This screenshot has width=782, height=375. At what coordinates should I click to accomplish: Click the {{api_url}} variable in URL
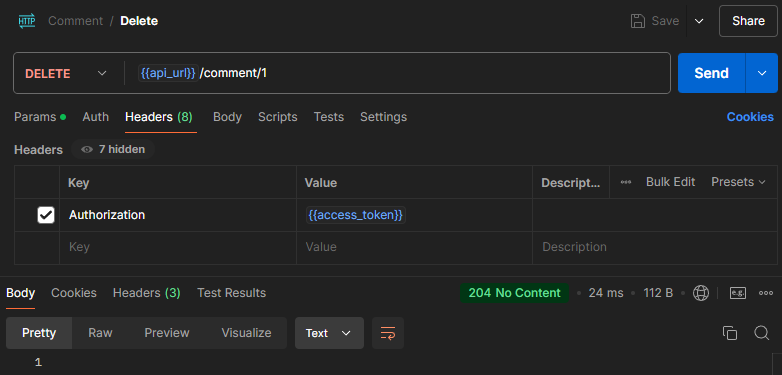click(168, 73)
